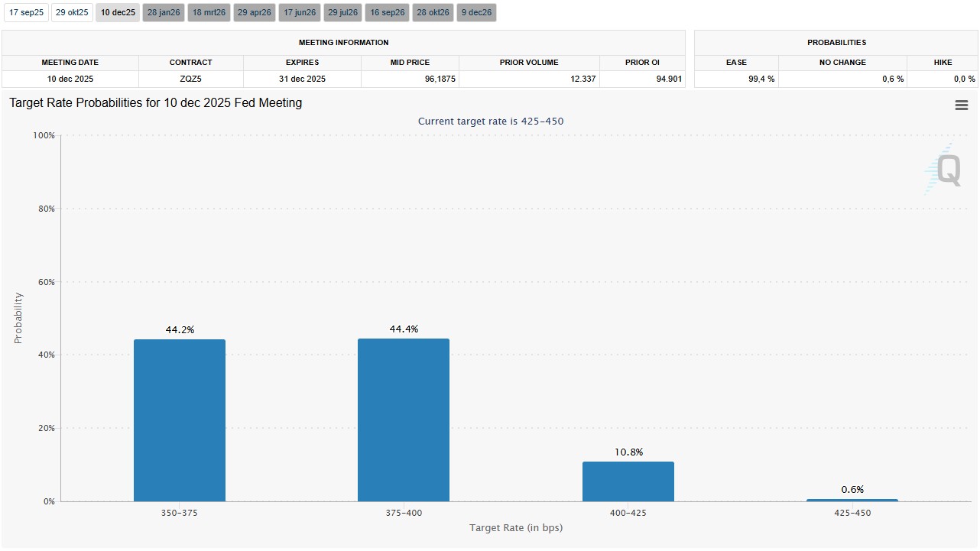Image resolution: width=980 pixels, height=551 pixels.
Task: Click the EASE probability value 99,4 %
Action: 737,79
